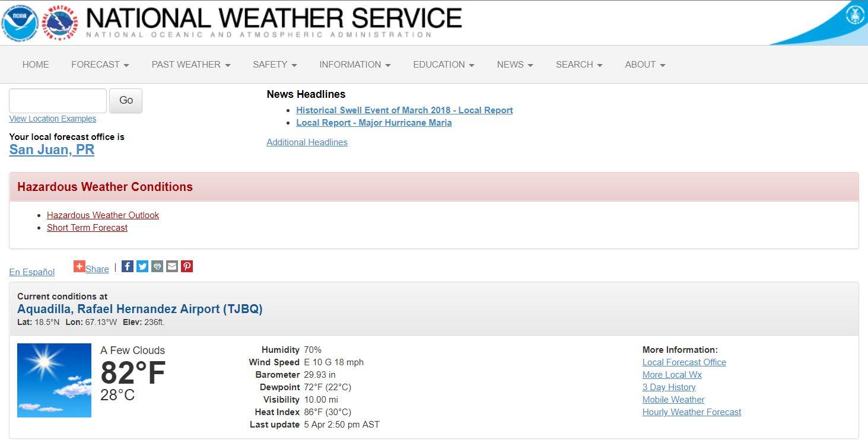Open the Short Term Forecast link
Viewport: 868px width, 440px height.
[87, 228]
